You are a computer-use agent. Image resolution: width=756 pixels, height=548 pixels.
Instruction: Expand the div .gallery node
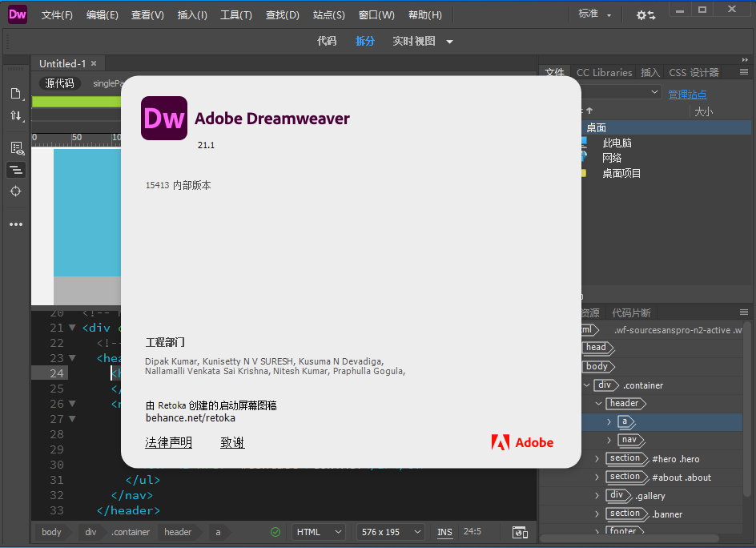click(x=597, y=495)
